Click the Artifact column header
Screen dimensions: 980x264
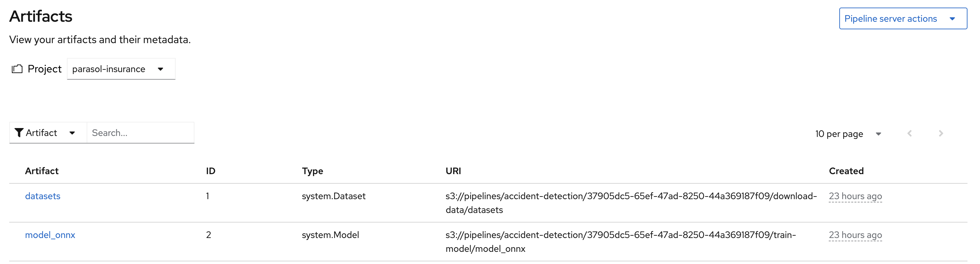(x=42, y=171)
